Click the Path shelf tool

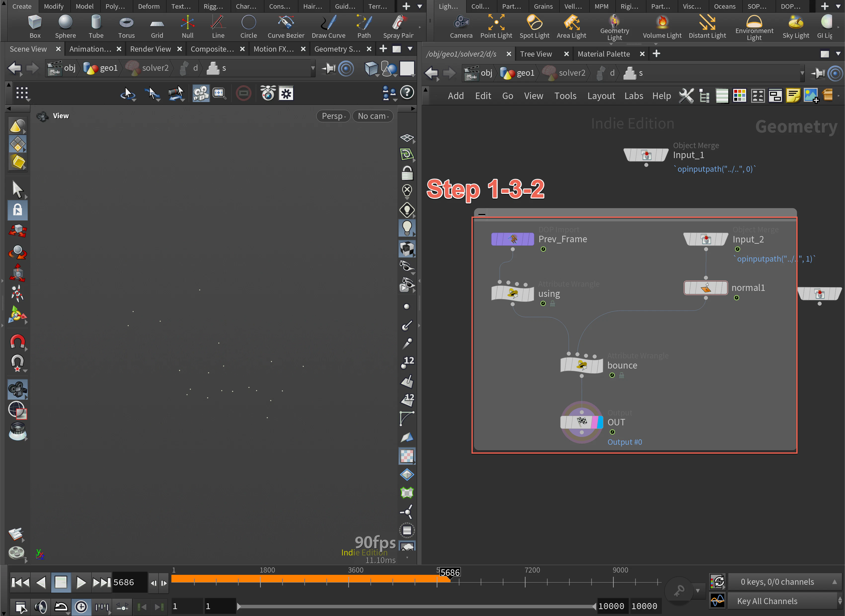pos(364,27)
